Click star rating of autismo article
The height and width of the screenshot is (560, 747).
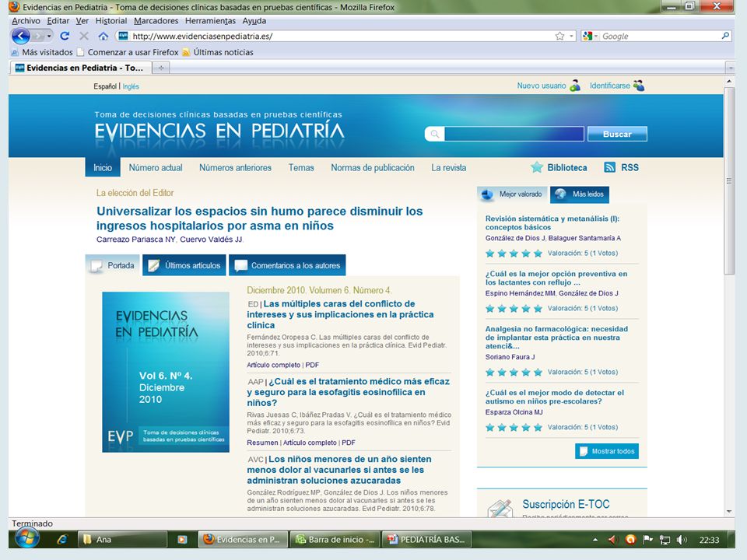[x=514, y=427]
